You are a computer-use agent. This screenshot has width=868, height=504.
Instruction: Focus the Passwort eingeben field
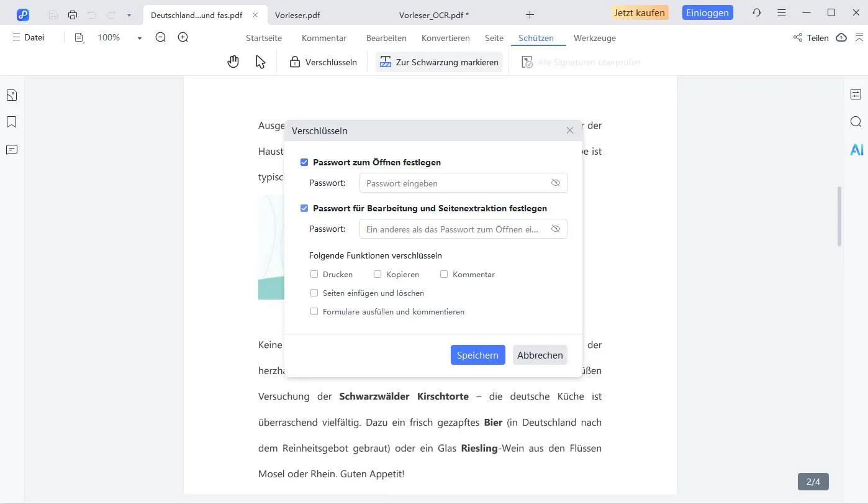[463, 183]
